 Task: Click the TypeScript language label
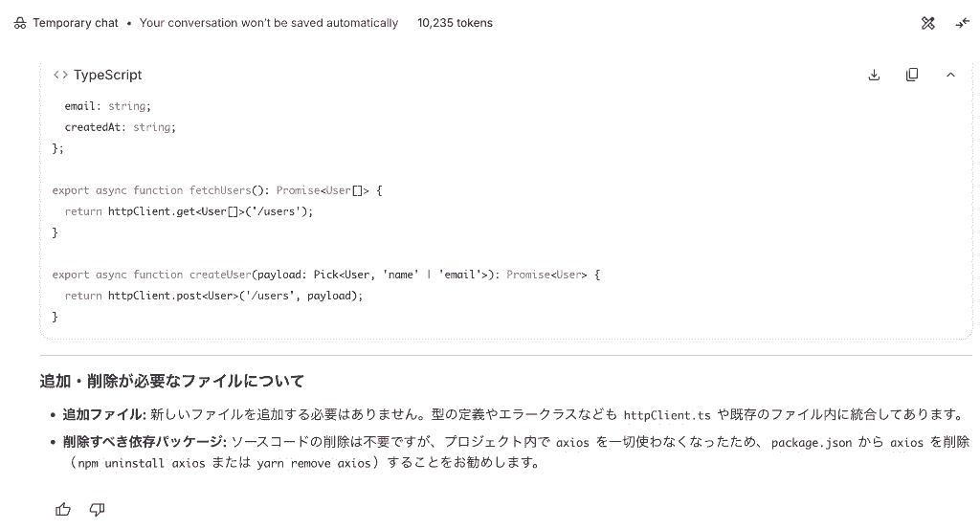click(107, 75)
